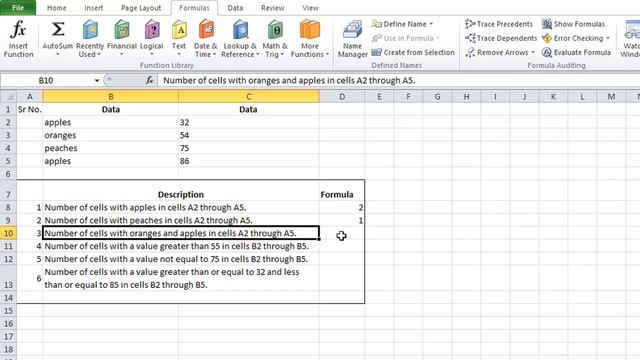Select 'Number of cells with peaches' cell
Viewport: 640px width, 360px height.
[x=181, y=220]
